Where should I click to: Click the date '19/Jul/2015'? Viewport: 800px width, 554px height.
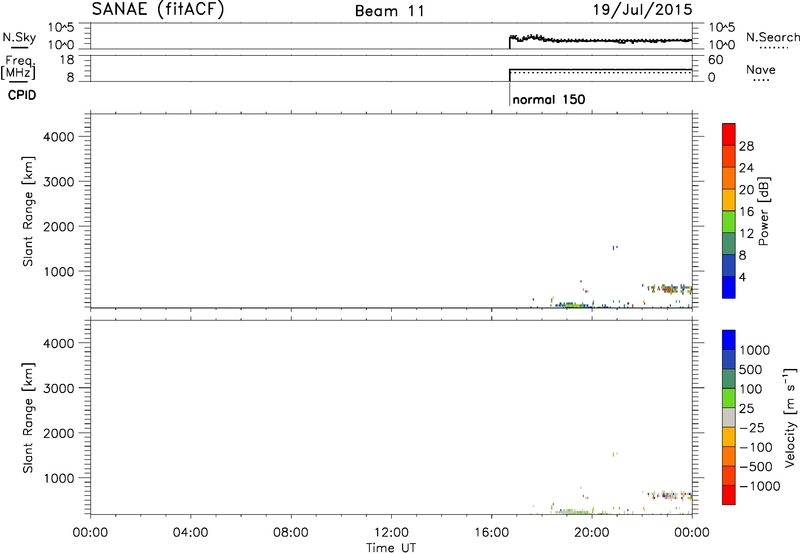click(x=642, y=10)
